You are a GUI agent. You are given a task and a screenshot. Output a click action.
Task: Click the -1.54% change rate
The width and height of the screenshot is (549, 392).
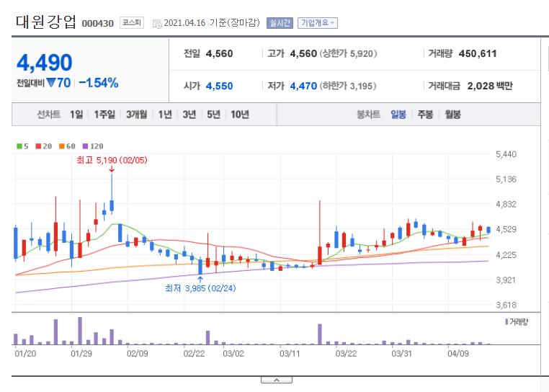[x=99, y=83]
